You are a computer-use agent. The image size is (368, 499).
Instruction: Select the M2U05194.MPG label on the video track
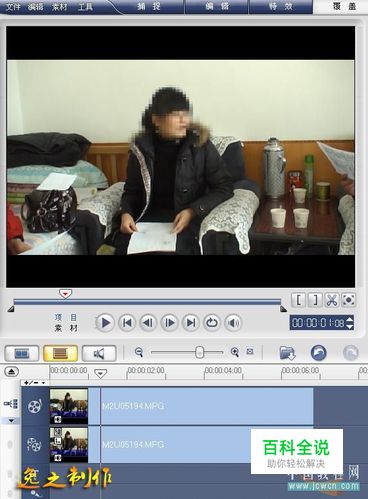(133, 406)
